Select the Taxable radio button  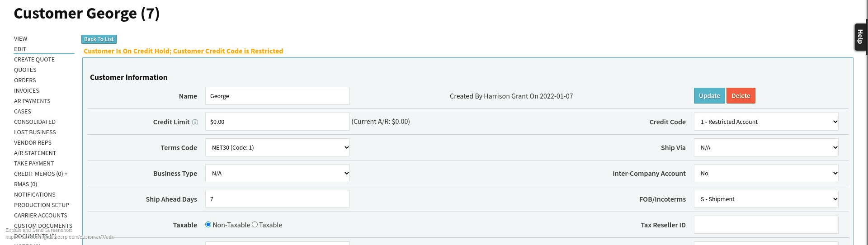coord(255,225)
